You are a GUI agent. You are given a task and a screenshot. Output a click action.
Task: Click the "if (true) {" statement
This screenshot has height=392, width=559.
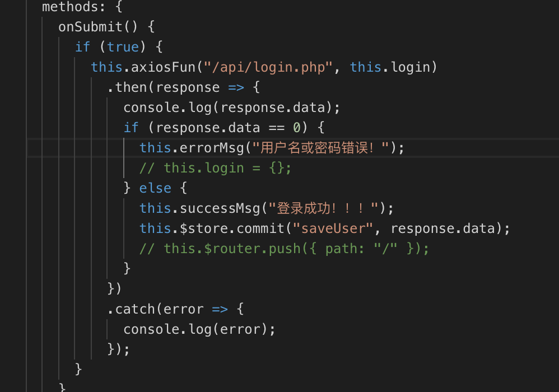119,46
